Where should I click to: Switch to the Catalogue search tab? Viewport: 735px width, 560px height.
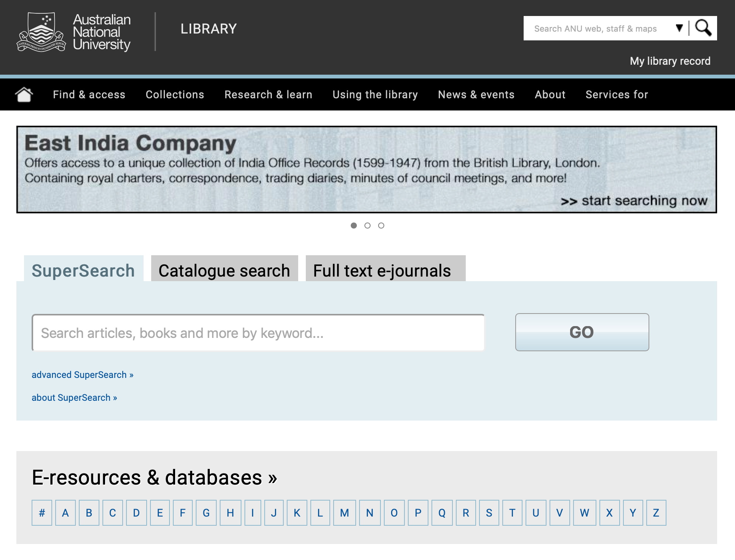pyautogui.click(x=225, y=269)
